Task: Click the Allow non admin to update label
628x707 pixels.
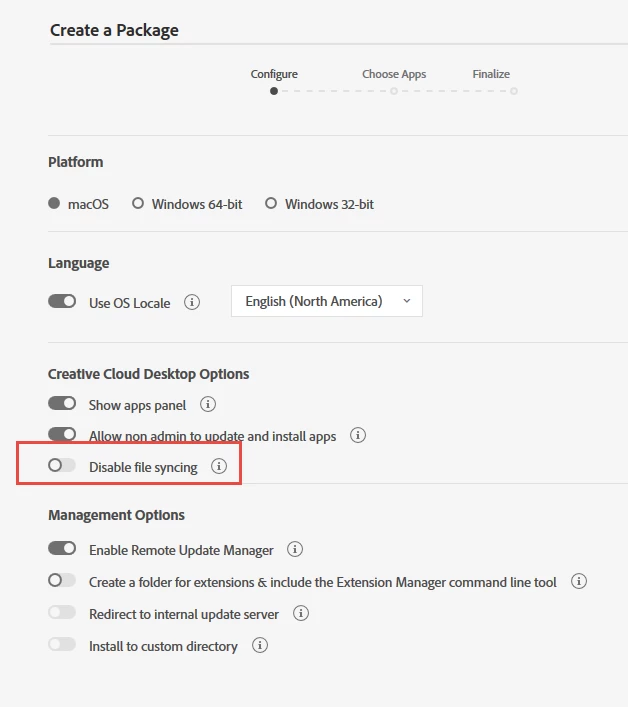Action: click(212, 436)
